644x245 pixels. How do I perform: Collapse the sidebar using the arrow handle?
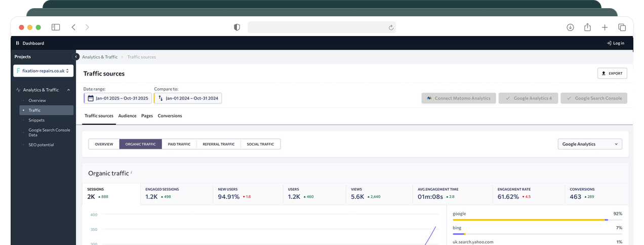pyautogui.click(x=77, y=57)
